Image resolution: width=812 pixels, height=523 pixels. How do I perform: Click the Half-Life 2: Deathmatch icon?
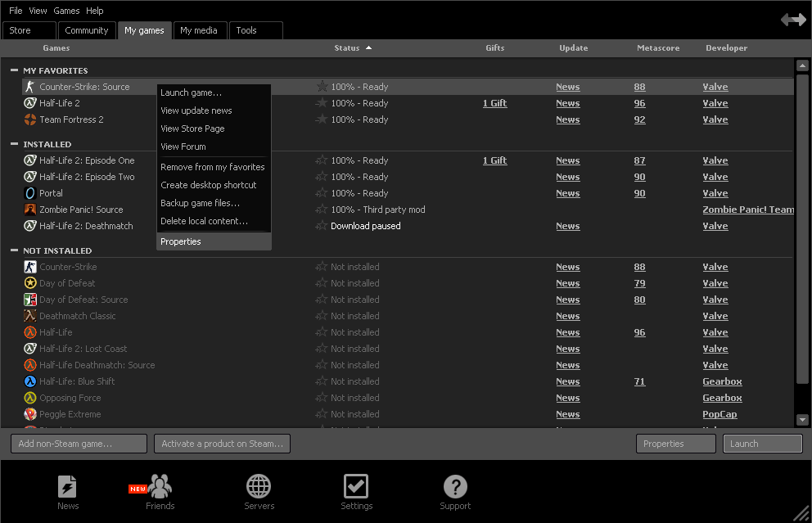pyautogui.click(x=30, y=226)
